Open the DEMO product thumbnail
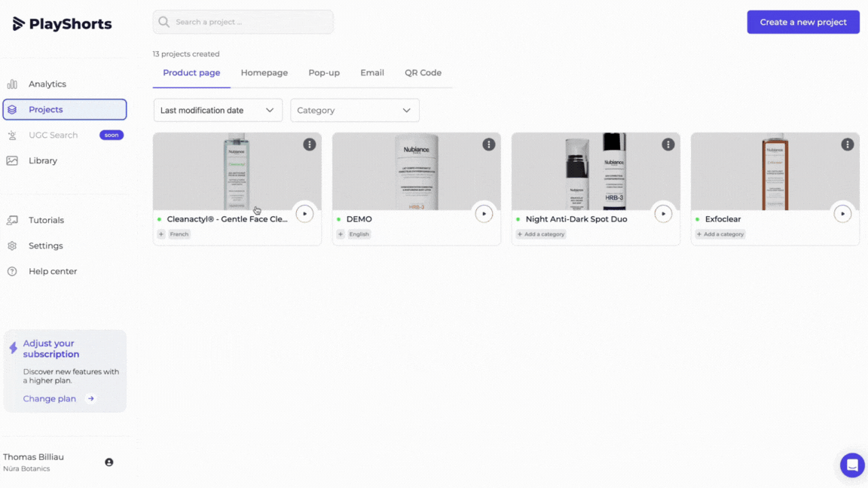Image resolution: width=868 pixels, height=488 pixels. 416,172
